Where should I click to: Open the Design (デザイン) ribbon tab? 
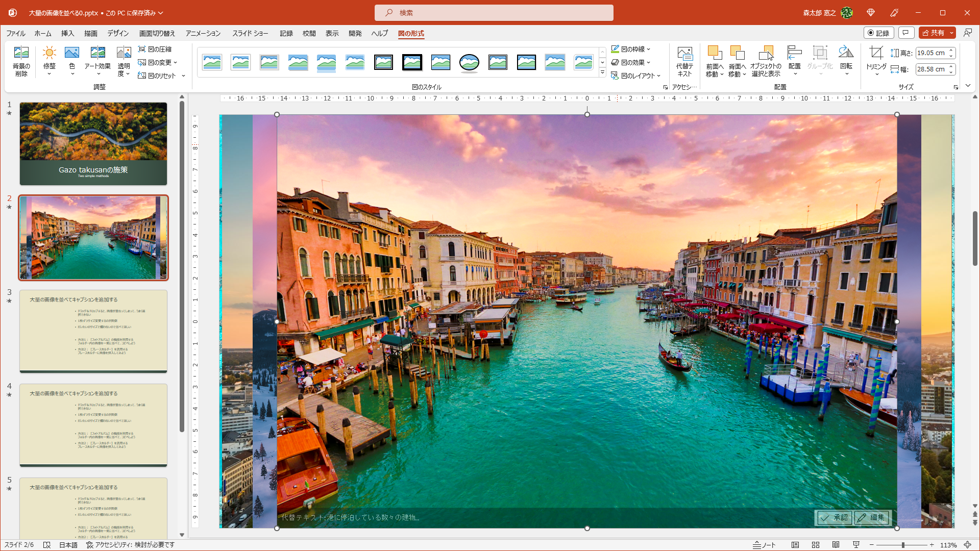(118, 33)
